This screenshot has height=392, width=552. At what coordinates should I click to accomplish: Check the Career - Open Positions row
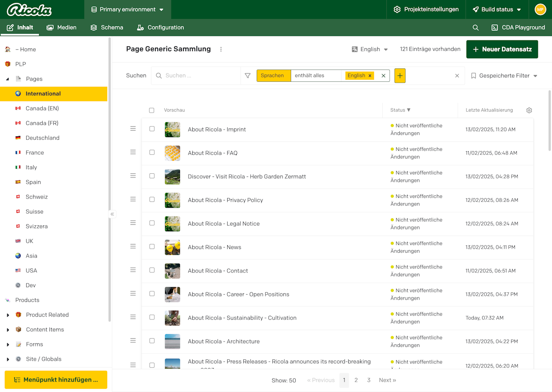pyautogui.click(x=152, y=294)
